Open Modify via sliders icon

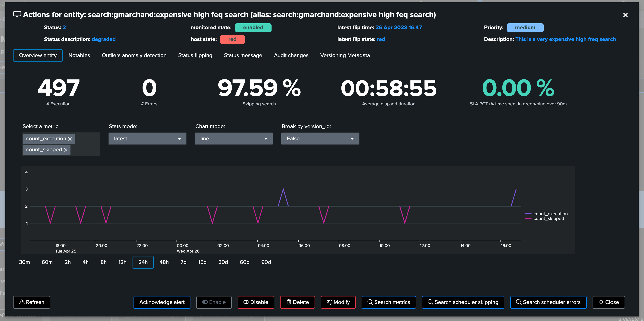coord(338,302)
